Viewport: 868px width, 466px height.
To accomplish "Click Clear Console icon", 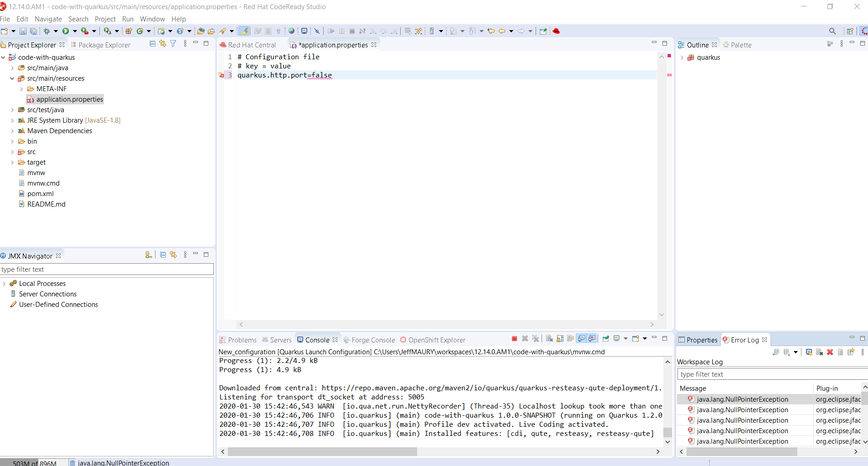I will [x=549, y=338].
